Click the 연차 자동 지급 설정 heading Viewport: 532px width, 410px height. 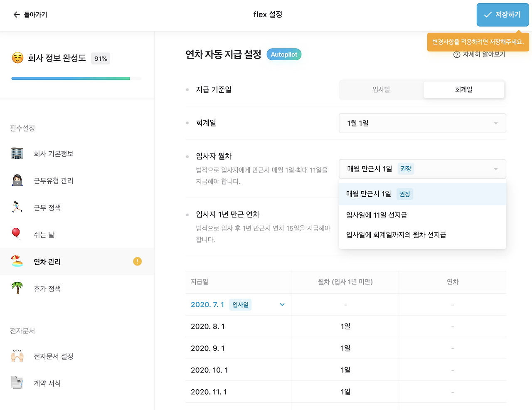(x=223, y=54)
